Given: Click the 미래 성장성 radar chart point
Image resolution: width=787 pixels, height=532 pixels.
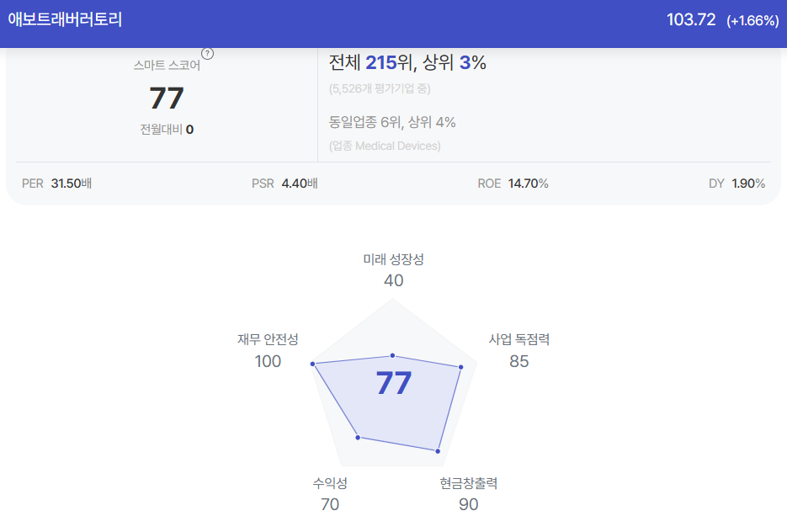Looking at the screenshot, I should tap(392, 356).
